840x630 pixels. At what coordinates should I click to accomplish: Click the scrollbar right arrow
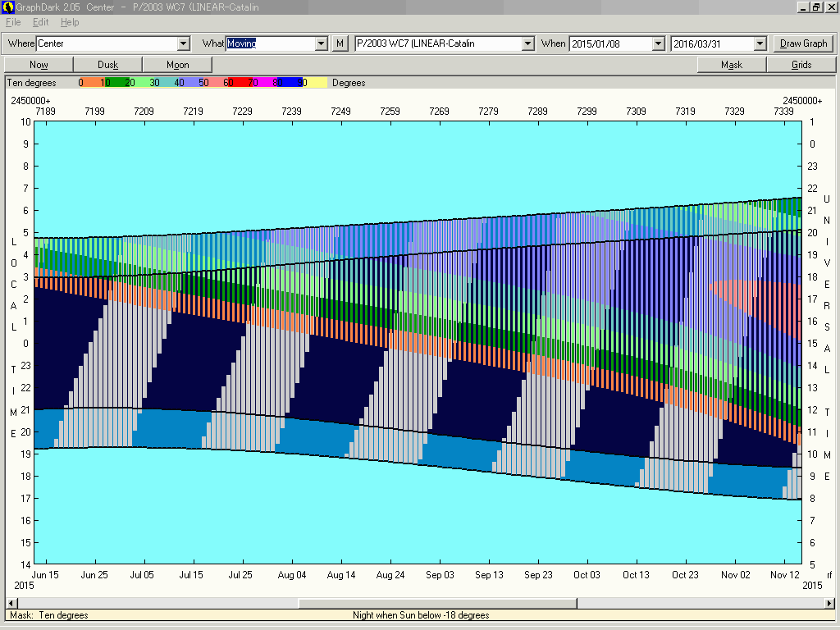[829, 603]
